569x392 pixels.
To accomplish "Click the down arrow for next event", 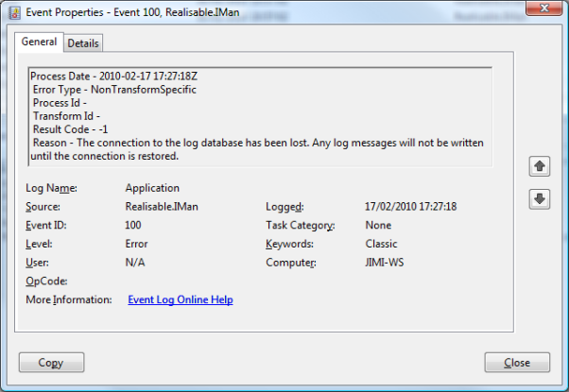I will click(x=540, y=198).
